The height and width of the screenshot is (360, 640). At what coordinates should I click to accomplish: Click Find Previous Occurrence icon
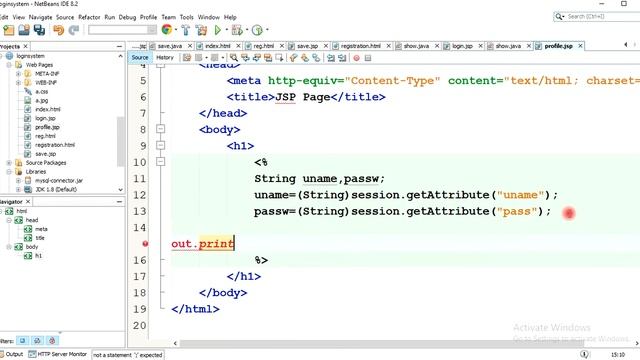click(x=245, y=58)
